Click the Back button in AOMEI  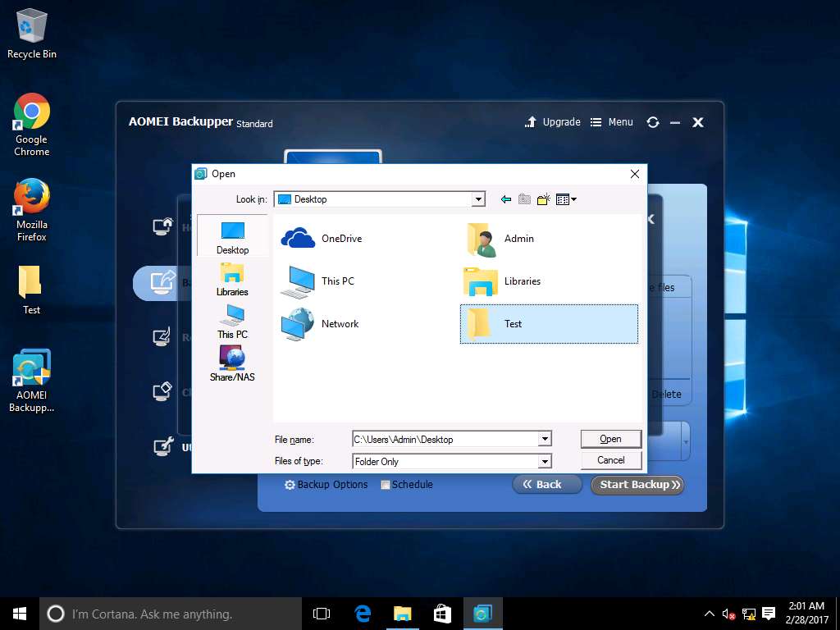[546, 484]
